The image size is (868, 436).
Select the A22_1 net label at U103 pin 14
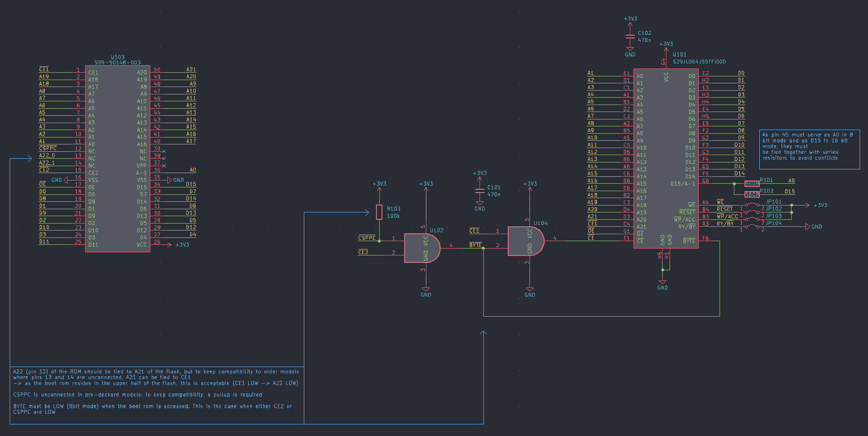click(x=47, y=162)
